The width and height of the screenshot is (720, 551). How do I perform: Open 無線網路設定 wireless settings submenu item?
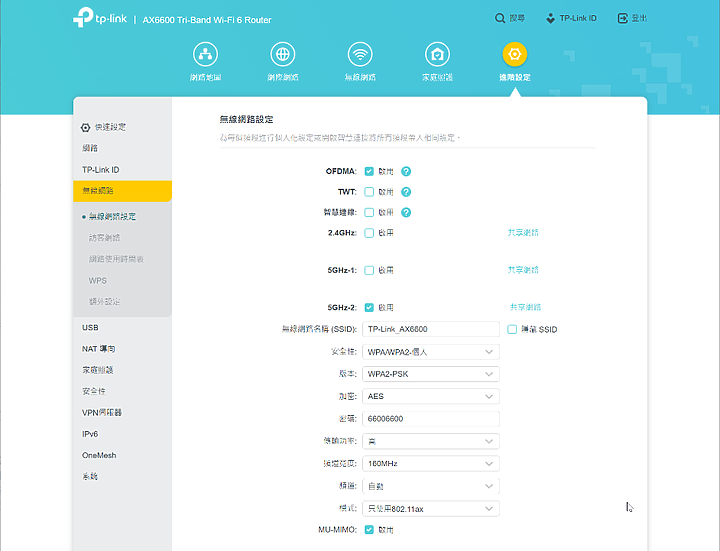tap(112, 217)
